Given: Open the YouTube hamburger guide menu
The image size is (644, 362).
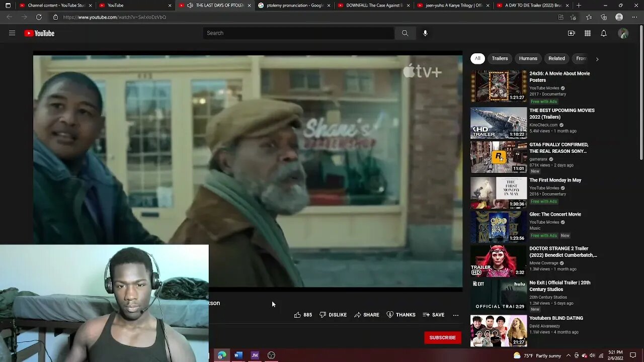Looking at the screenshot, I should (x=12, y=33).
